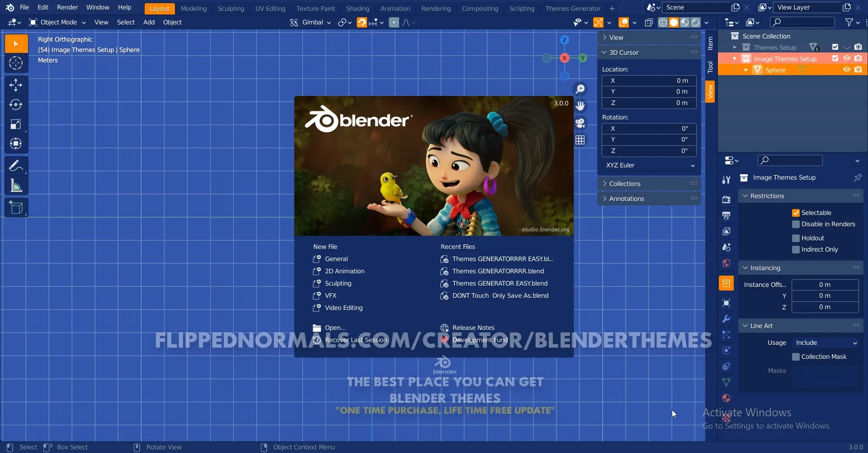Expand the Sphere object in the Outliner
The image size is (868, 453).
coord(747,70)
